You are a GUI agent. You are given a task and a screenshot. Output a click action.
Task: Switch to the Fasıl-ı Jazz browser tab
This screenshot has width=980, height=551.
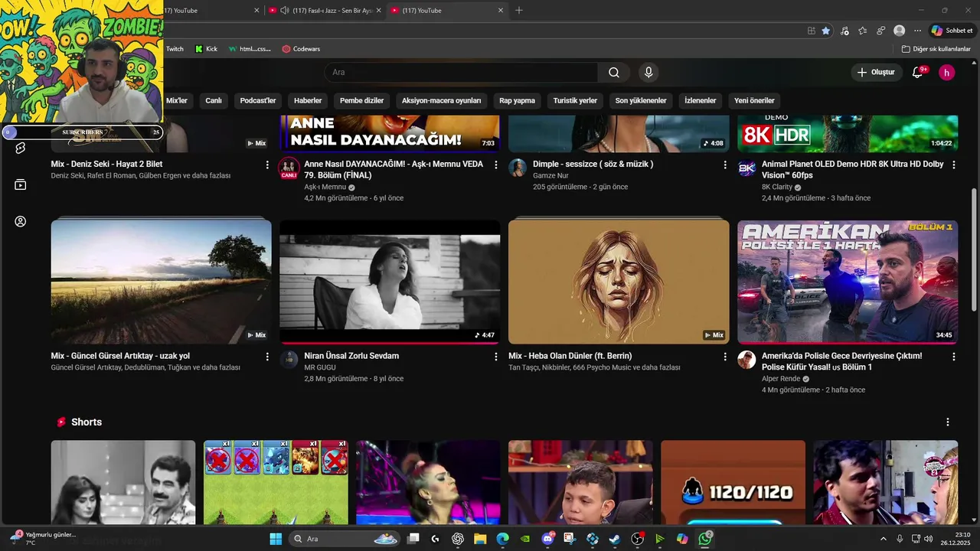pyautogui.click(x=325, y=11)
